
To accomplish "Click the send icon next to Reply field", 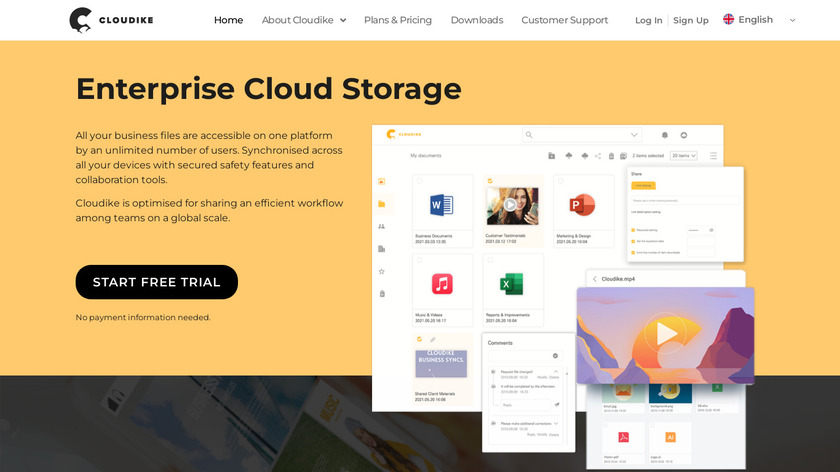I will (x=557, y=405).
